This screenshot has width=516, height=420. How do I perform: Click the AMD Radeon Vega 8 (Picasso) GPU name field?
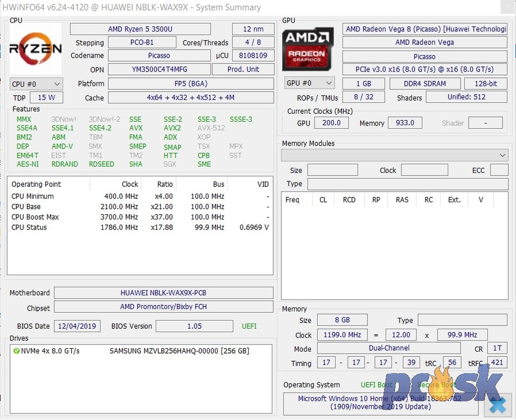click(425, 29)
